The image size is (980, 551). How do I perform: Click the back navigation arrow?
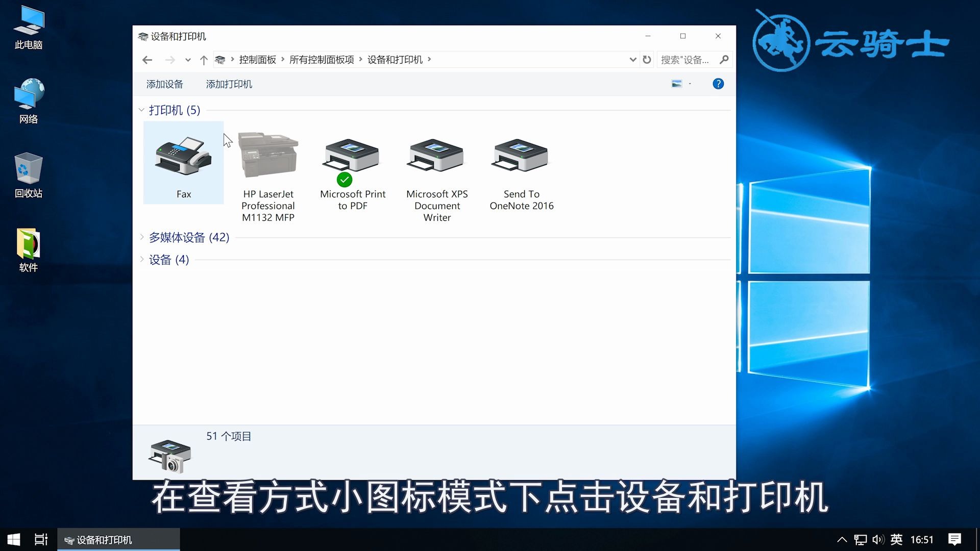(x=148, y=60)
